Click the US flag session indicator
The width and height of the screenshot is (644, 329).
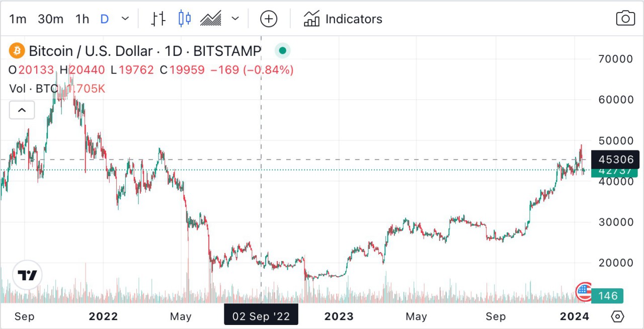(x=584, y=291)
